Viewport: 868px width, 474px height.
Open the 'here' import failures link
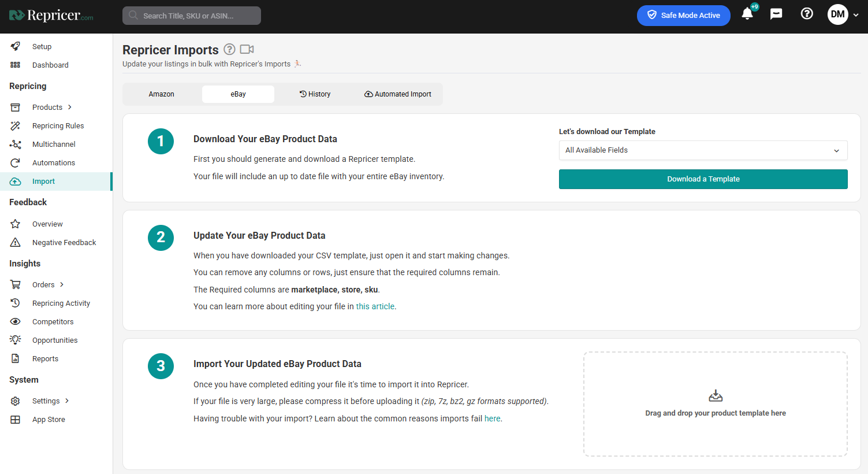tap(492, 419)
